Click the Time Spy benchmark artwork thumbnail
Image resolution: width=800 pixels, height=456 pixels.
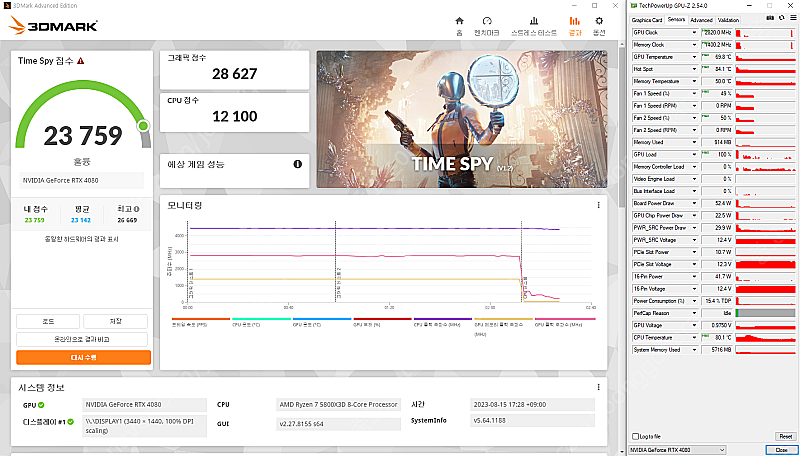point(462,119)
